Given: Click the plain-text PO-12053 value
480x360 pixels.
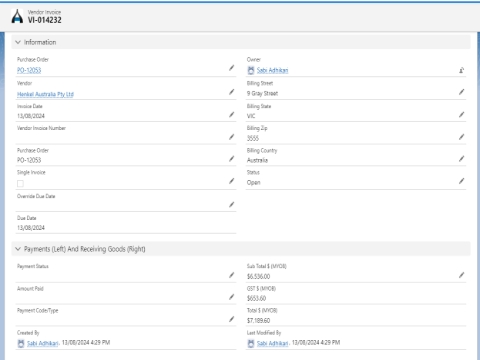Looking at the screenshot, I should coord(29,160).
